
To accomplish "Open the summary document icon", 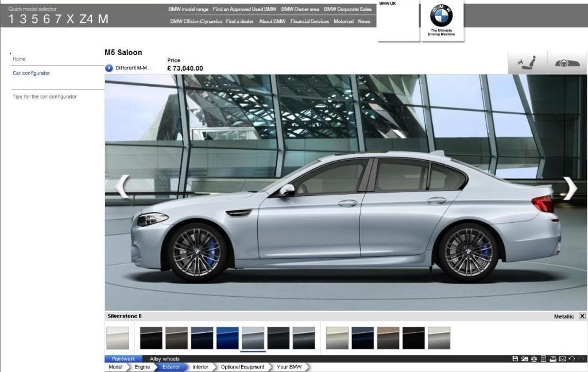I will tap(543, 359).
